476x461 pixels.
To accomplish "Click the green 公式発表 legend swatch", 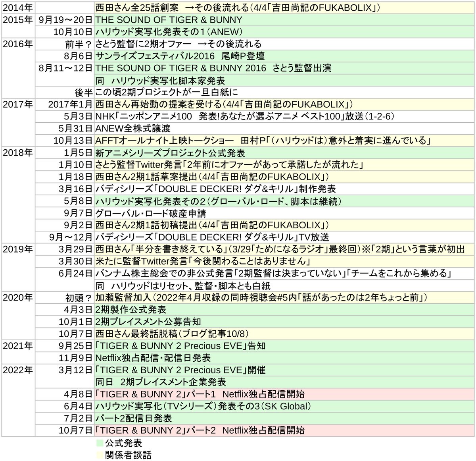I will 100,443.
